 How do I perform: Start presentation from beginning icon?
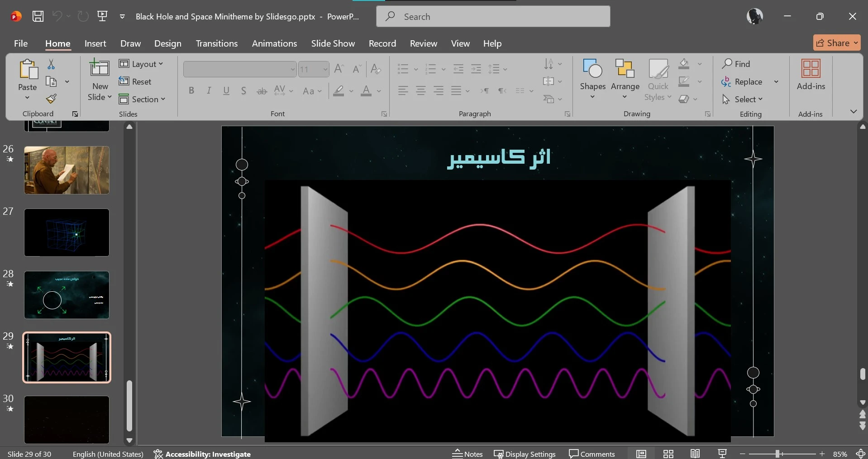tap(103, 17)
